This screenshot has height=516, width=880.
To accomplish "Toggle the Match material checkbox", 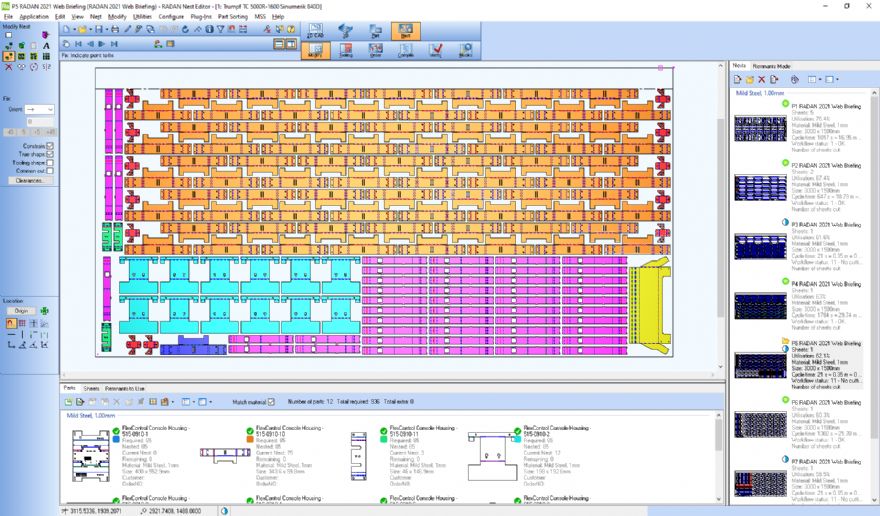I will point(271,402).
